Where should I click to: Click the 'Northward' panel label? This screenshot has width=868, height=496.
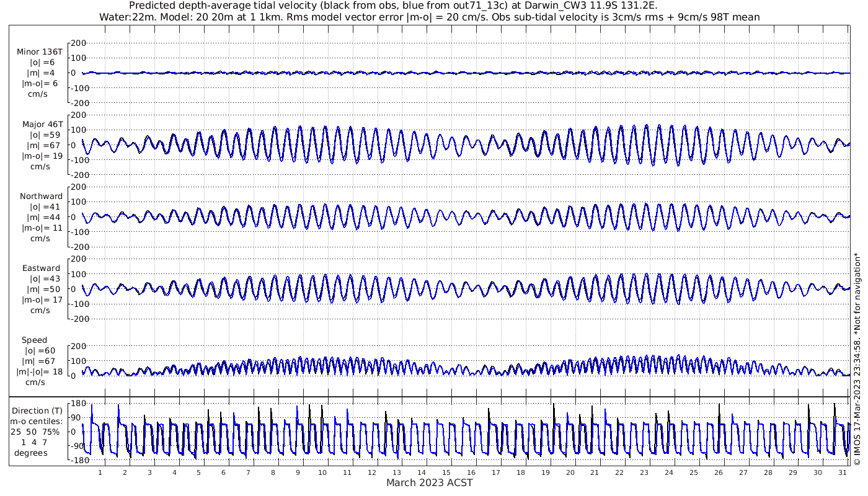pos(41,197)
